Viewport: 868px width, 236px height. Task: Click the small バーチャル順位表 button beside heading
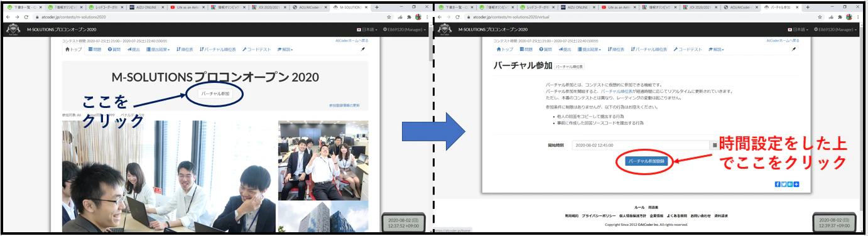[x=570, y=66]
